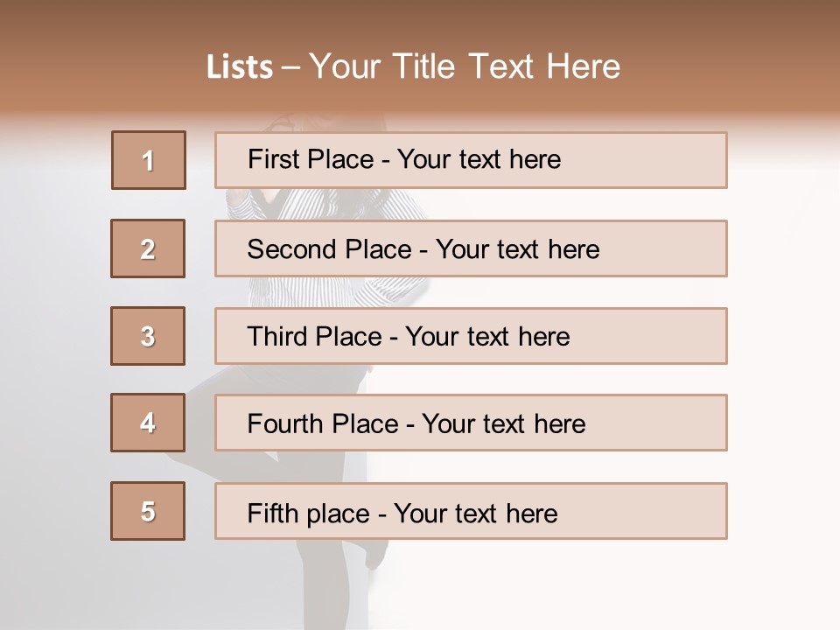Image resolution: width=840 pixels, height=630 pixels.
Task: Select the number 4 box
Action: tap(148, 423)
